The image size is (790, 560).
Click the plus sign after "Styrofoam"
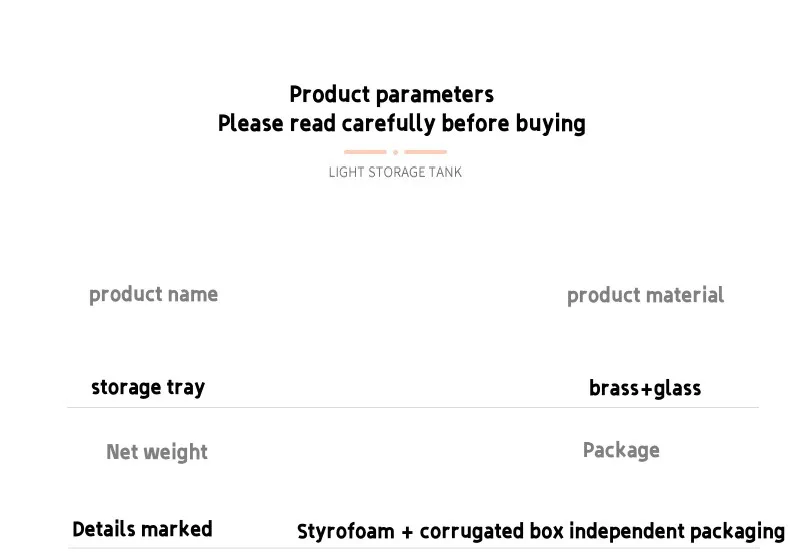pos(407,532)
